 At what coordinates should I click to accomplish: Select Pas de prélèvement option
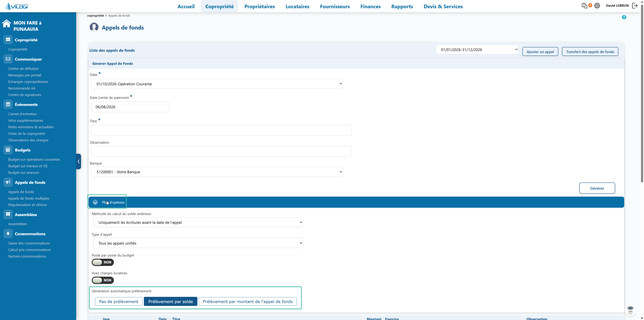[x=119, y=302]
